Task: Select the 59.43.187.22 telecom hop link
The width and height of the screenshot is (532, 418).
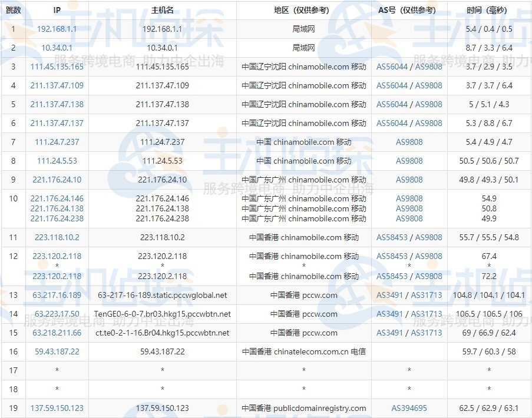Action: point(57,351)
